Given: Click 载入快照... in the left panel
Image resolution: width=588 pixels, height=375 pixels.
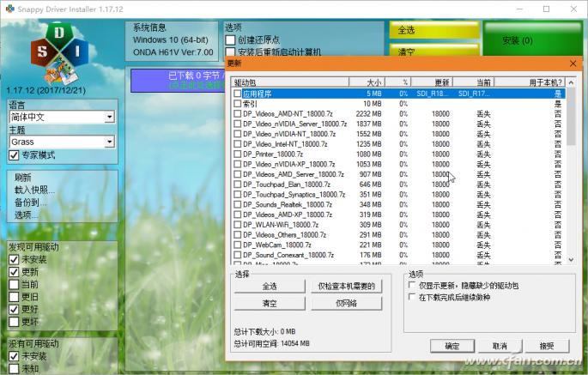Looking at the screenshot, I should [34, 191].
